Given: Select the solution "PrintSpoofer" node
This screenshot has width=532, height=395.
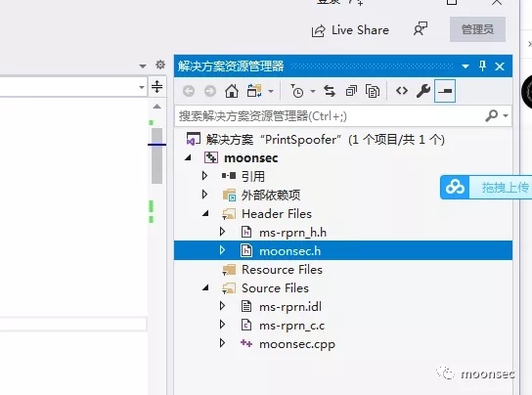Looking at the screenshot, I should click(325, 140).
